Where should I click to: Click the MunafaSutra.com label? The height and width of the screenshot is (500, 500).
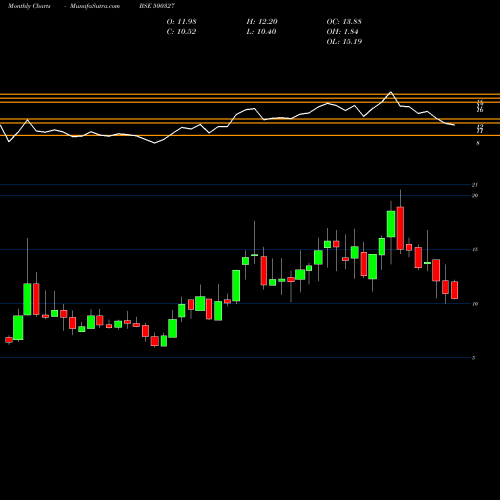95,6
